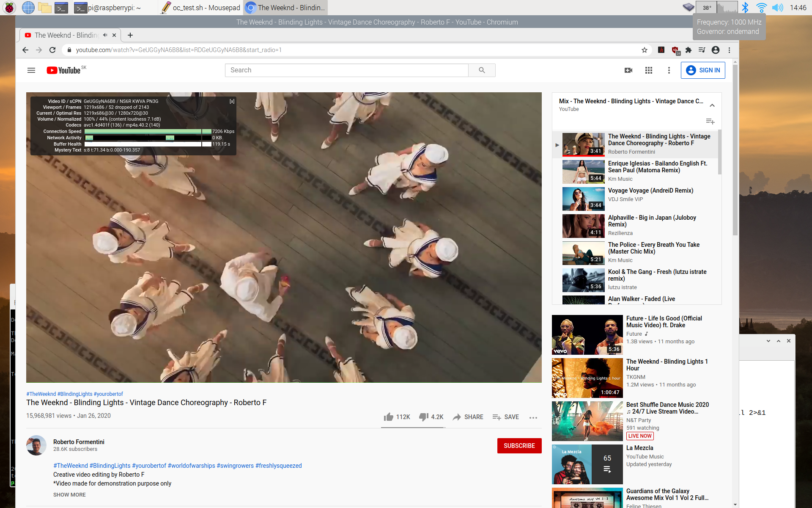
Task: Click the create video camera icon
Action: [628, 70]
